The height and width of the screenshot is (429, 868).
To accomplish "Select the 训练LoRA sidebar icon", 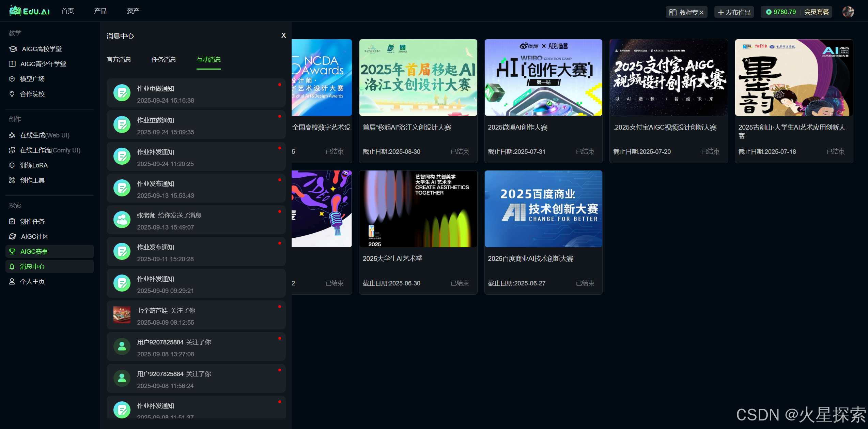I will coord(12,165).
